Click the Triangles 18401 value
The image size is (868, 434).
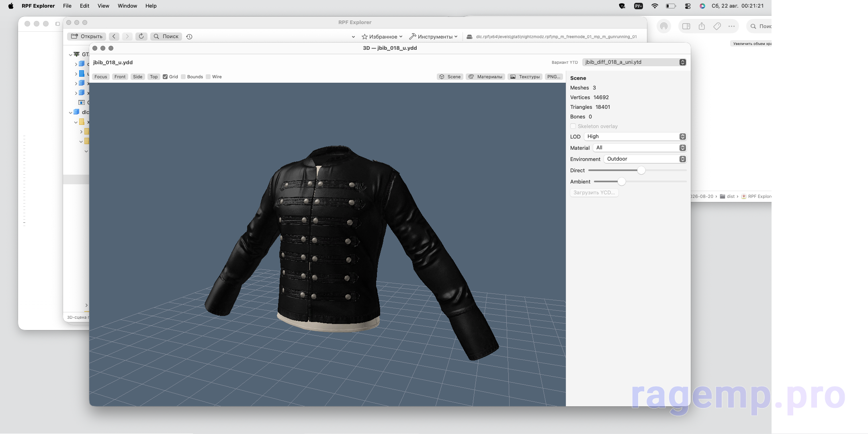click(603, 107)
